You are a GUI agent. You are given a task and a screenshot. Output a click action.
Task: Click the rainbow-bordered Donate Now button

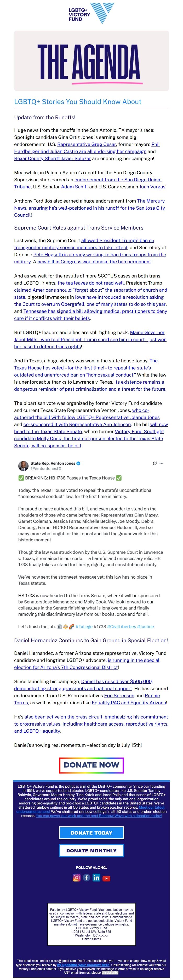click(92, 765)
